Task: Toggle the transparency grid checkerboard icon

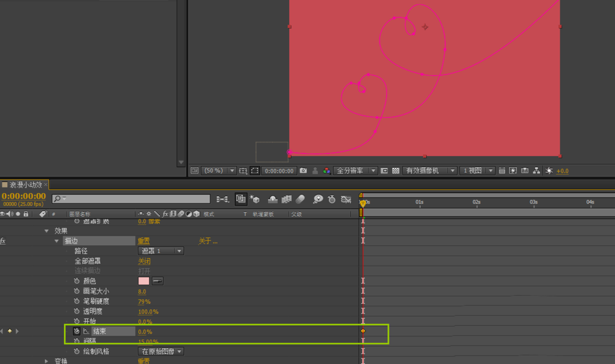Action: (395, 171)
